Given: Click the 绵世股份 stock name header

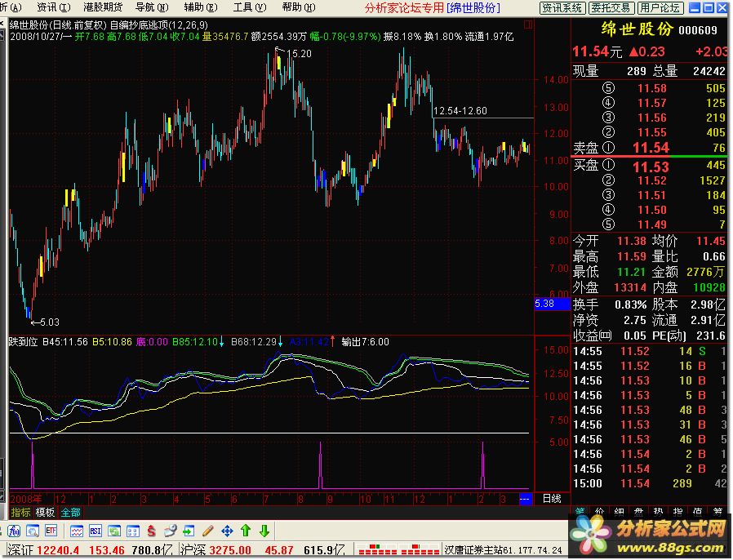Looking at the screenshot, I should tap(637, 29).
